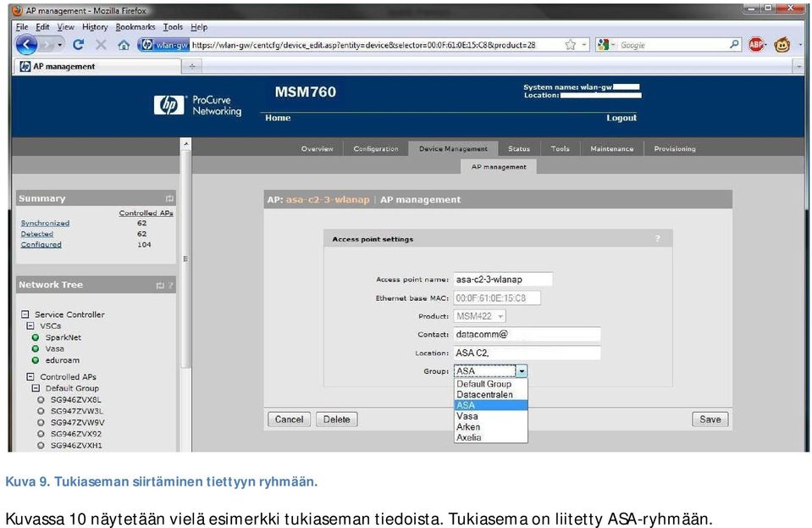Viewport: 812px width, 528px height.
Task: Select the AP management sub-tab
Action: coord(498,167)
